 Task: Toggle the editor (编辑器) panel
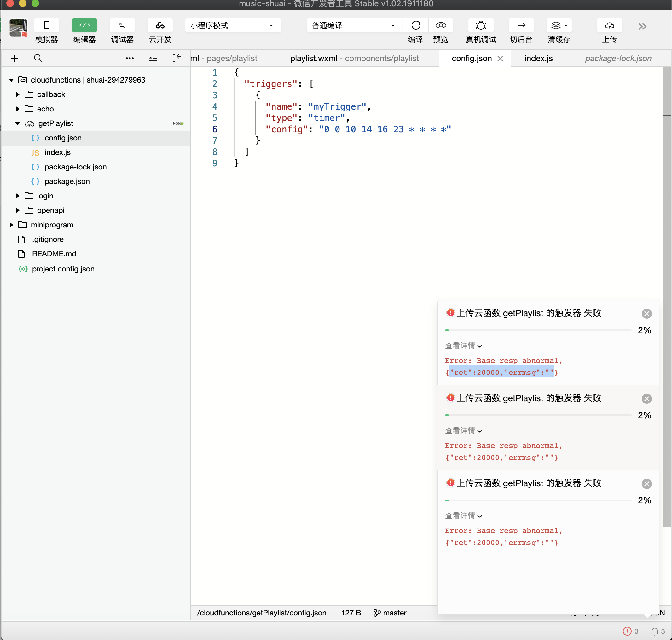(84, 25)
